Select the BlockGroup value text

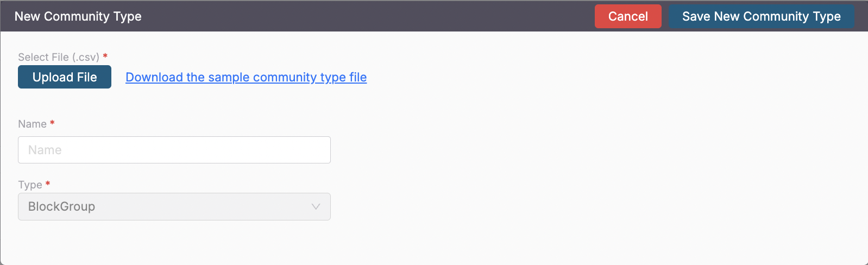tap(61, 207)
